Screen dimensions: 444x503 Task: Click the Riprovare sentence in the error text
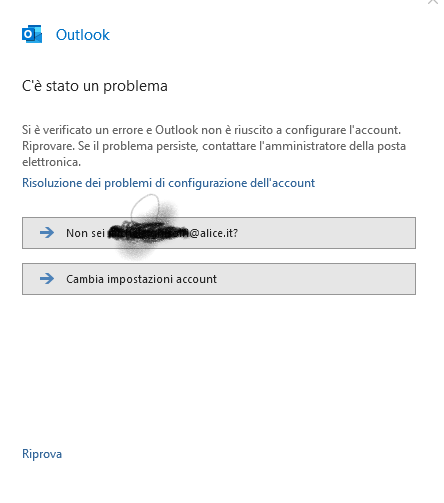click(x=48, y=146)
